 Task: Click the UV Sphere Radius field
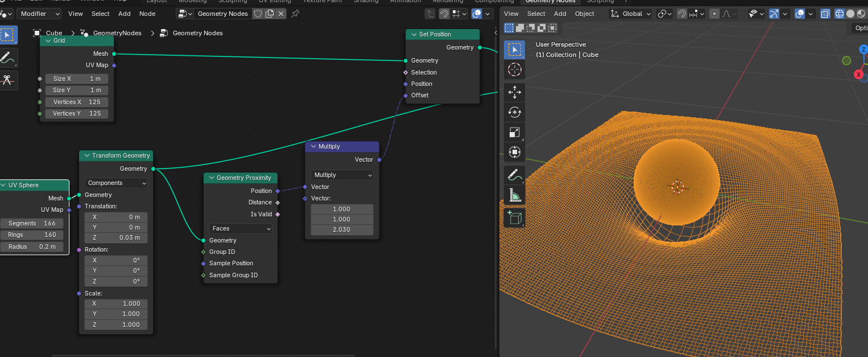point(32,247)
